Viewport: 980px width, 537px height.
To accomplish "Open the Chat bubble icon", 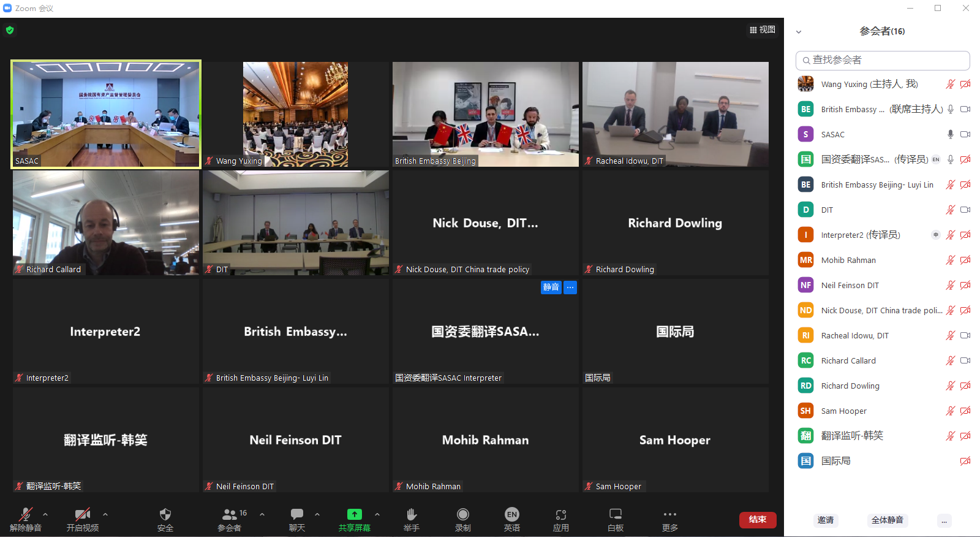I will 297,515.
